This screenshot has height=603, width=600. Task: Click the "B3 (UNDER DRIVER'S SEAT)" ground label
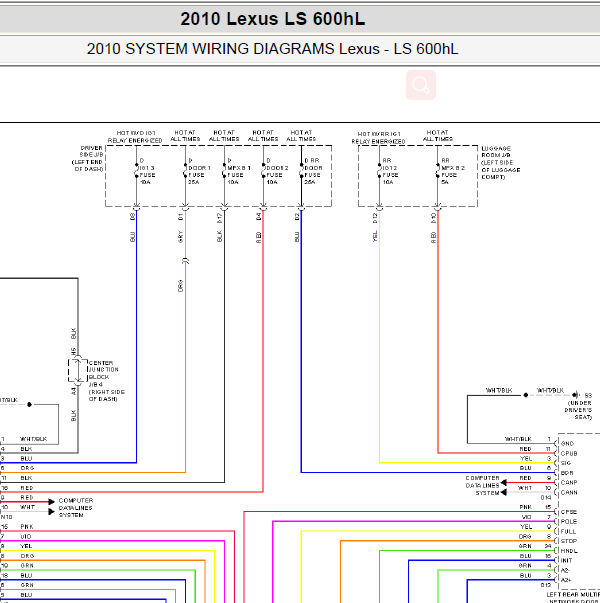pos(578,406)
